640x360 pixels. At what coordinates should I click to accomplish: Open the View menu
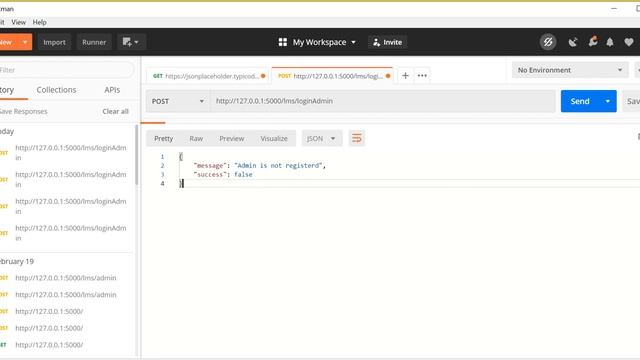18,22
